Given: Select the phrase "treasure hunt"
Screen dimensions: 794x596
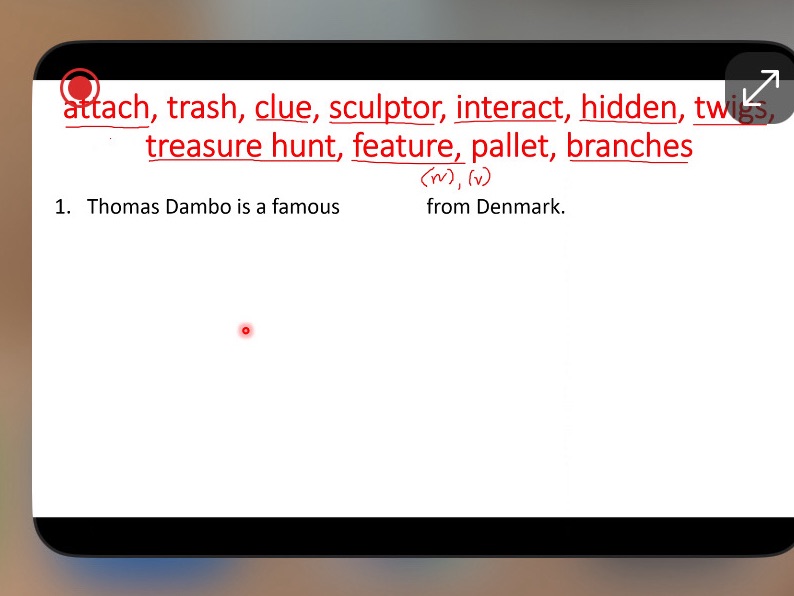Looking at the screenshot, I should (x=240, y=147).
